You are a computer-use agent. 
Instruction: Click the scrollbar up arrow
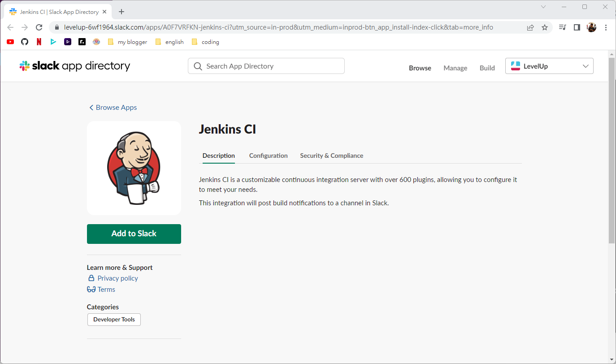tap(612, 54)
